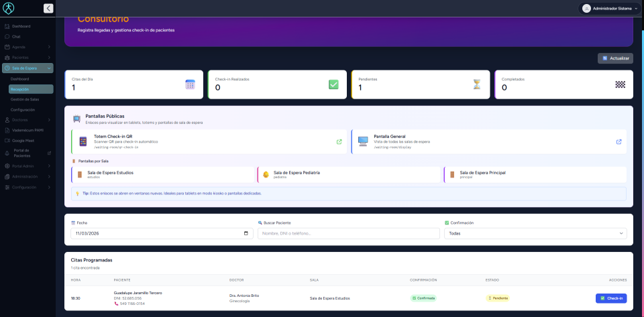Open Configuración under Sala de Espera
644x317 pixels.
tap(23, 109)
